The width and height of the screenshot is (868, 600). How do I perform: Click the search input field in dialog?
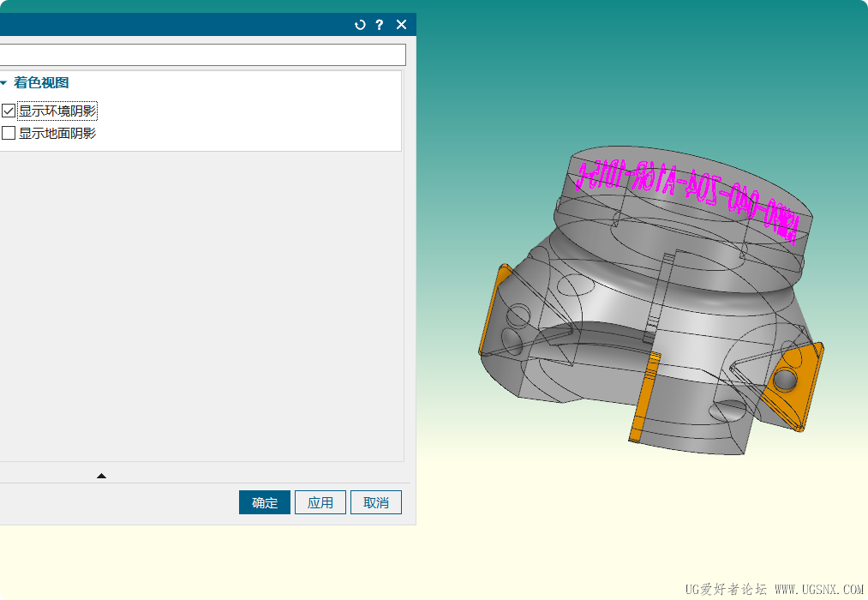202,55
